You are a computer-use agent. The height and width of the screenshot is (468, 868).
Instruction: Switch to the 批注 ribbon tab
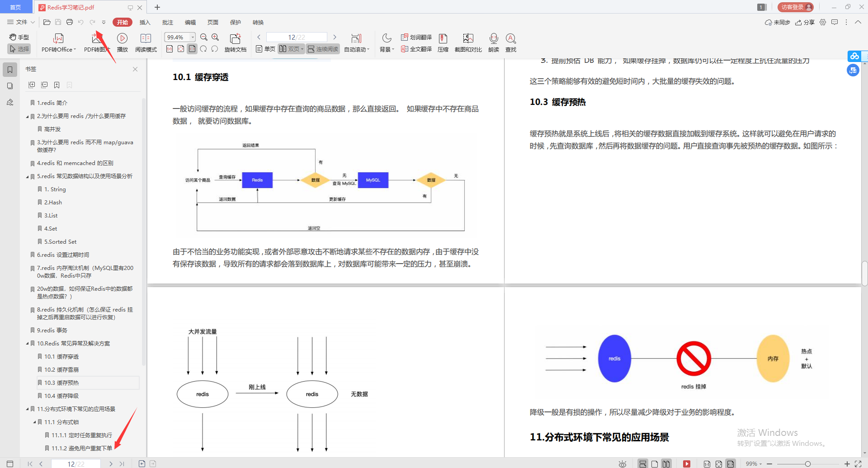point(168,22)
